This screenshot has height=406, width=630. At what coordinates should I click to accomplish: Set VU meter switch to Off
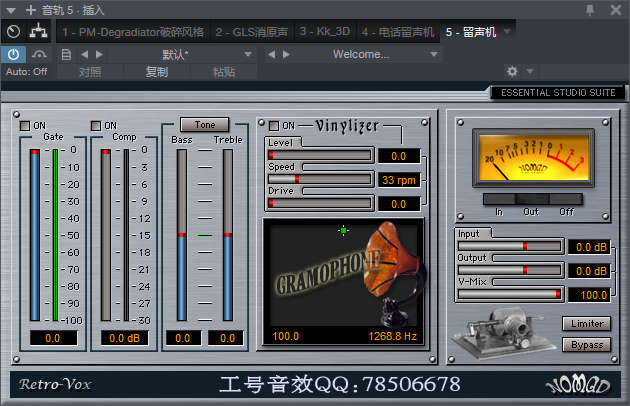coord(566,199)
